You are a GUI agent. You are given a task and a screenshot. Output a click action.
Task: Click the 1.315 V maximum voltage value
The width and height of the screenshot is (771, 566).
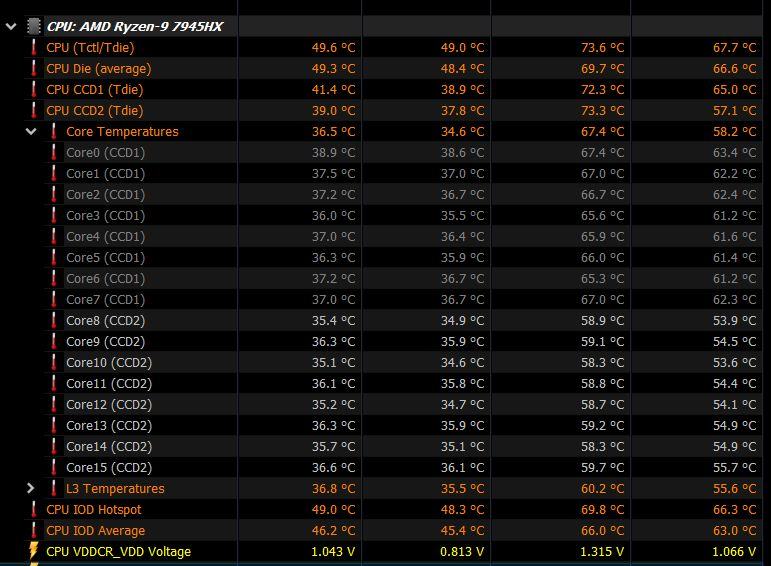[x=602, y=552]
